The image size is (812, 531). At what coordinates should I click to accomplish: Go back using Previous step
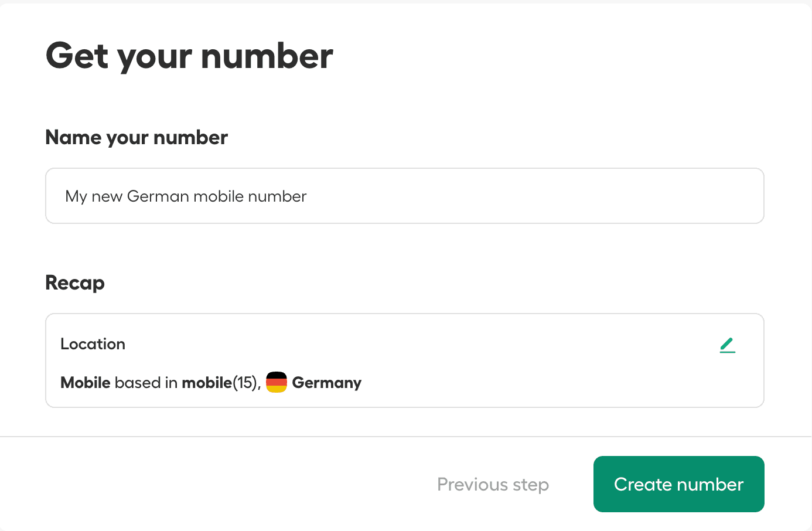pos(493,484)
